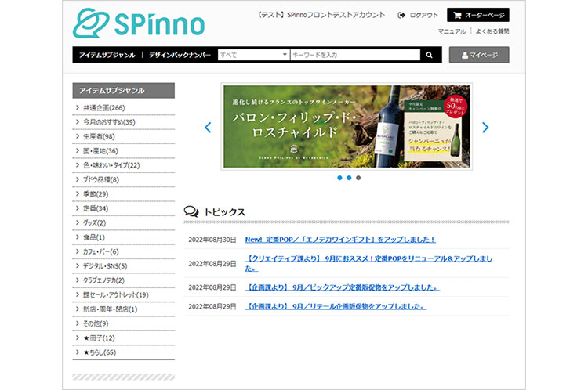The height and width of the screenshot is (390, 588).
Task: Click the search magnifier icon
Action: click(x=429, y=55)
